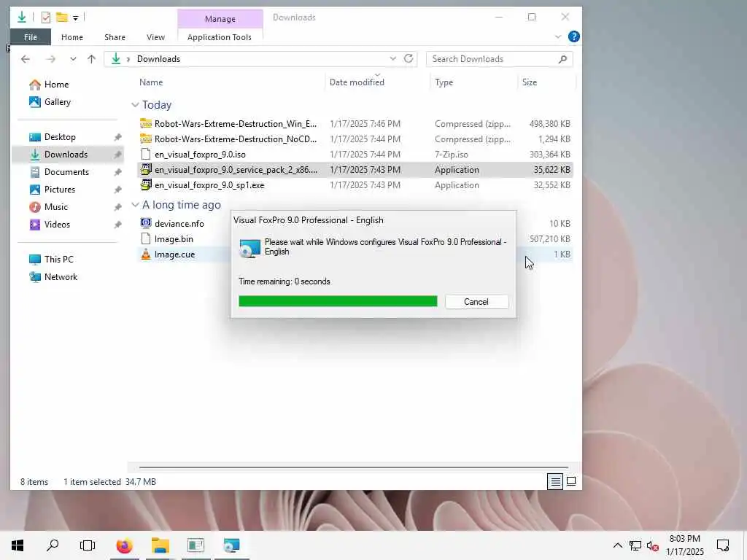Click the search magnifier icon
The width and height of the screenshot is (747, 560).
click(562, 59)
